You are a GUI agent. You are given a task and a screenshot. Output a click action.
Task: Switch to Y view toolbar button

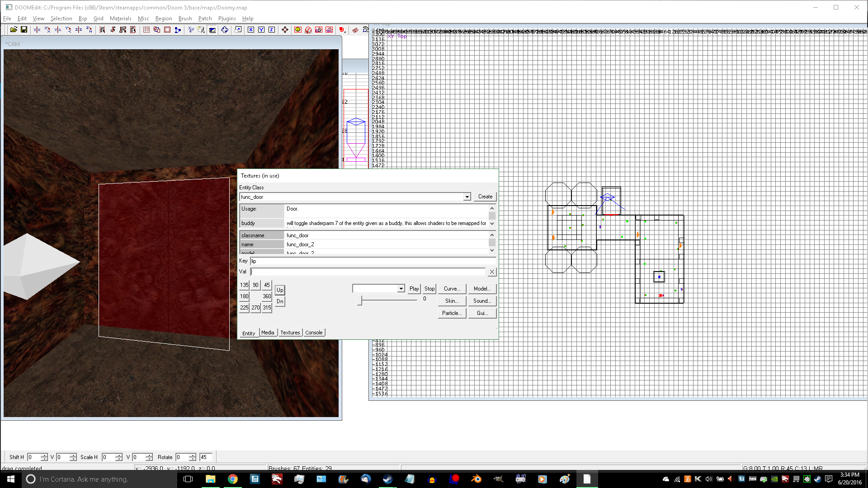(x=261, y=30)
